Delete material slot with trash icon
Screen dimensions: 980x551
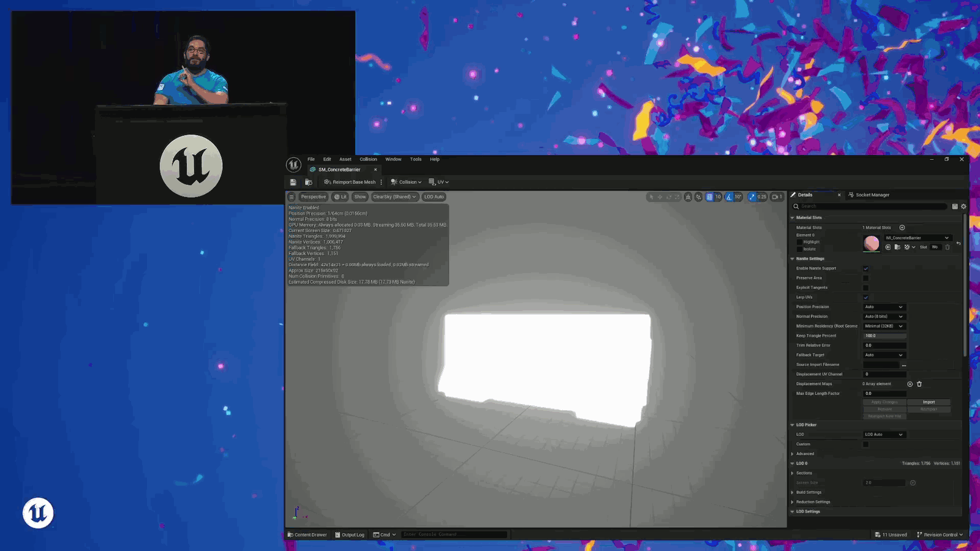(x=948, y=247)
